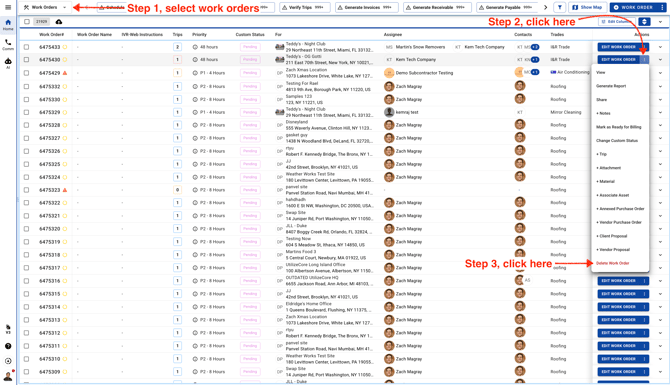Sort by the Work Order# column header

pyautogui.click(x=52, y=35)
